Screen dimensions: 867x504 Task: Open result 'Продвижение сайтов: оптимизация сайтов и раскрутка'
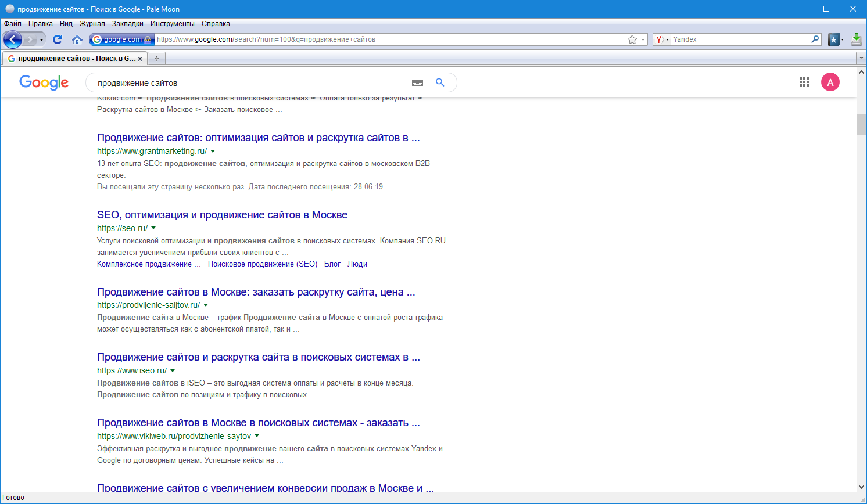pyautogui.click(x=258, y=138)
